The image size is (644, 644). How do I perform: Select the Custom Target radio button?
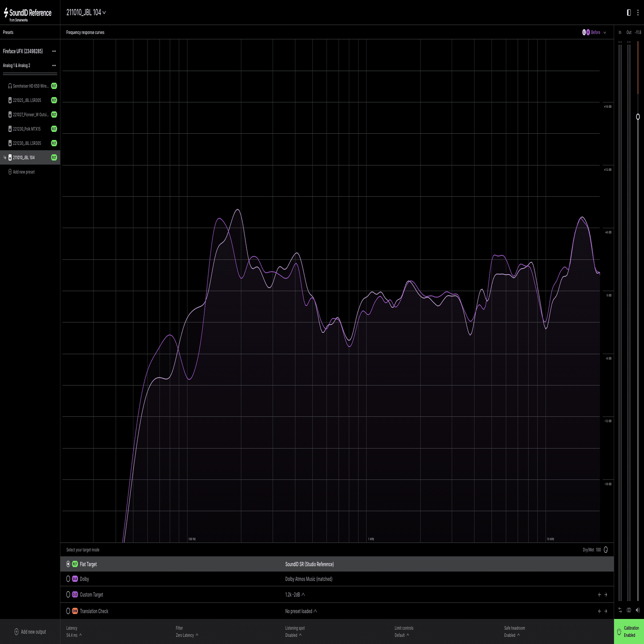(68, 594)
